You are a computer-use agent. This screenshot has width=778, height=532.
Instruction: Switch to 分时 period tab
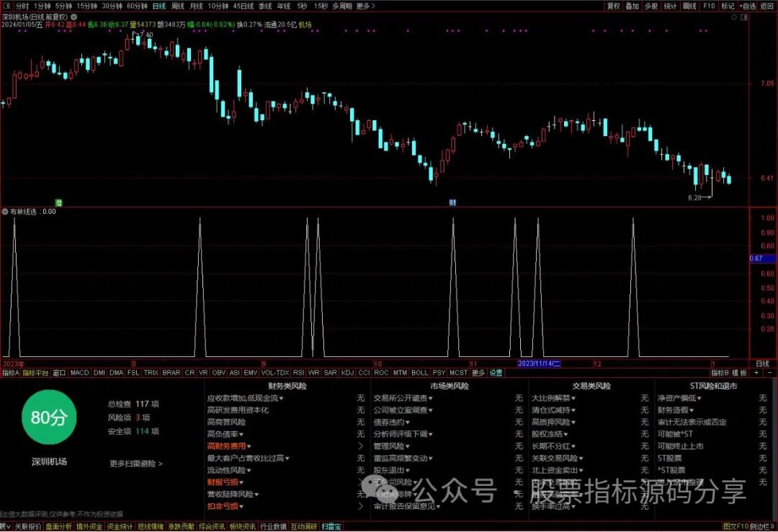click(22, 6)
